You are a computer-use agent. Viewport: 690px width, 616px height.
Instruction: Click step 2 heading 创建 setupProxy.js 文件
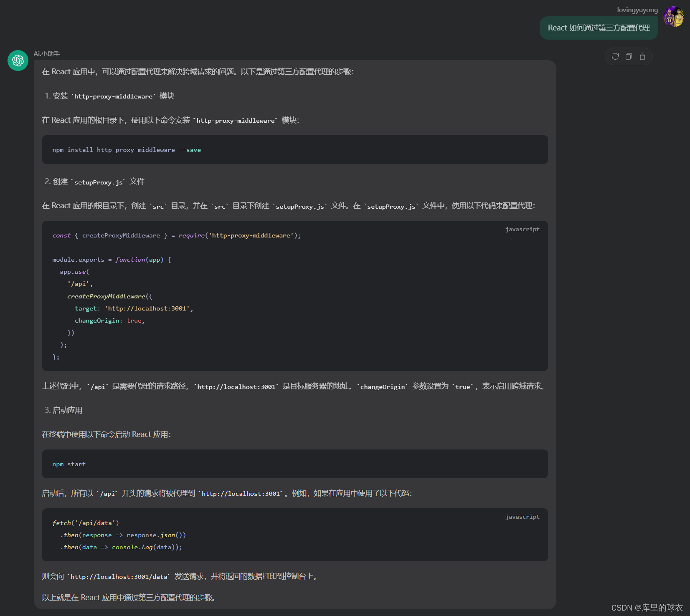coord(94,182)
